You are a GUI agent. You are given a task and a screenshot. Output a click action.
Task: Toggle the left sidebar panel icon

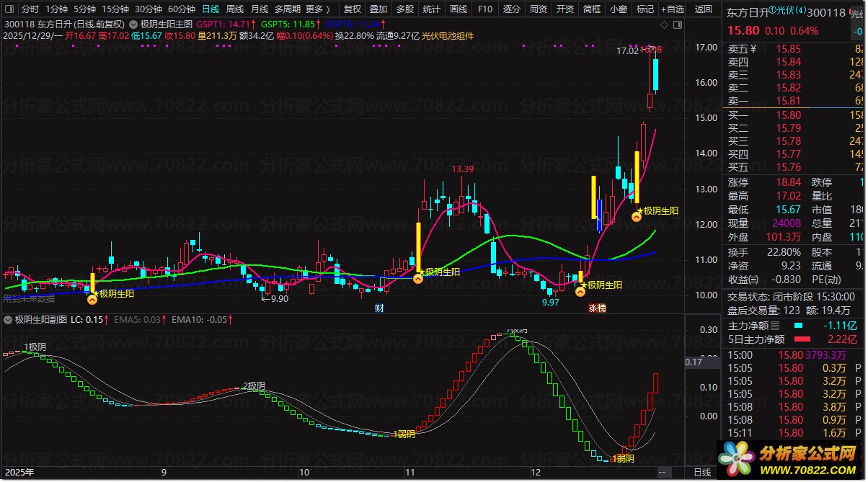coord(9,9)
